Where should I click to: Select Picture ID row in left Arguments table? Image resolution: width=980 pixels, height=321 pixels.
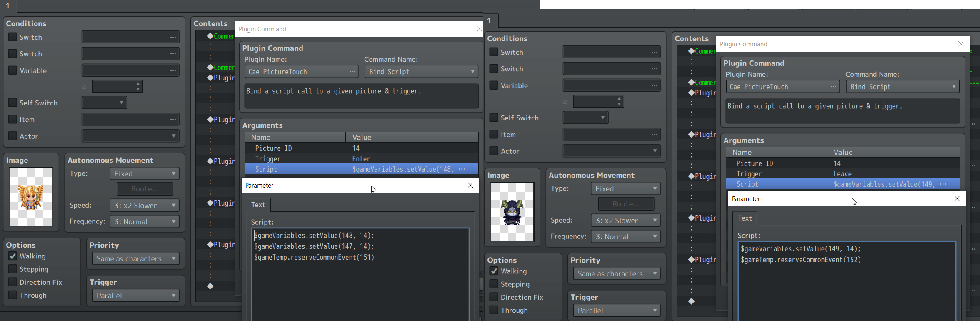click(362, 148)
